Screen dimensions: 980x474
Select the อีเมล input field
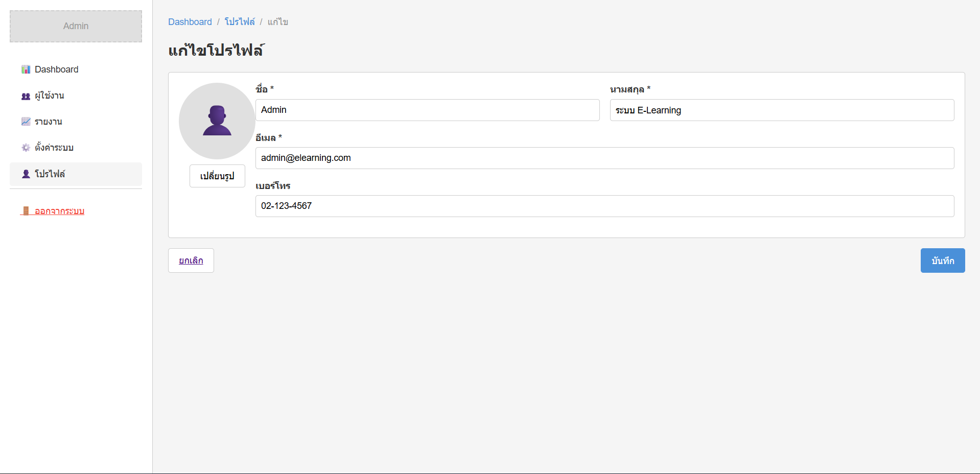pos(604,158)
